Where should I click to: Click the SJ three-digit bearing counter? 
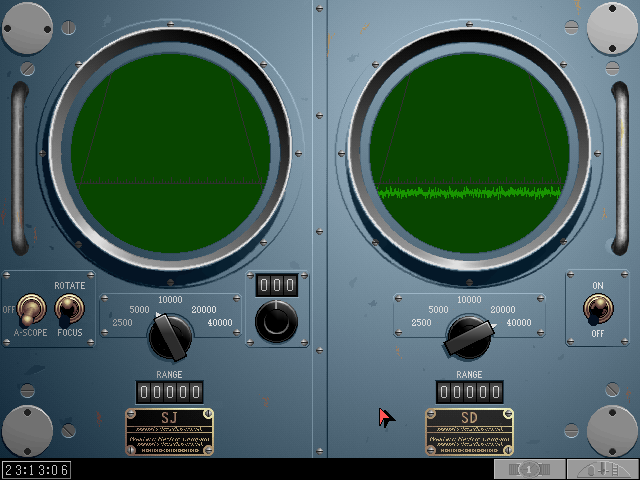click(x=276, y=285)
